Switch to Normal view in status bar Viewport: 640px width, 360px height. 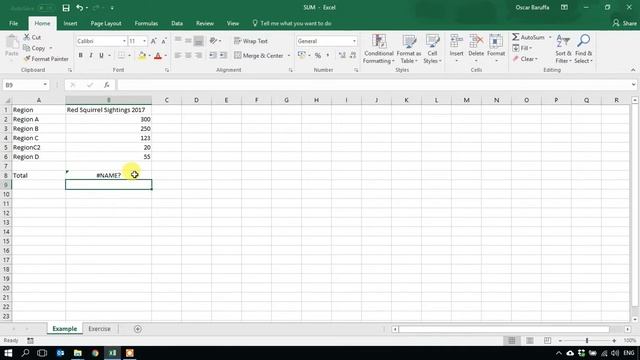[512, 340]
